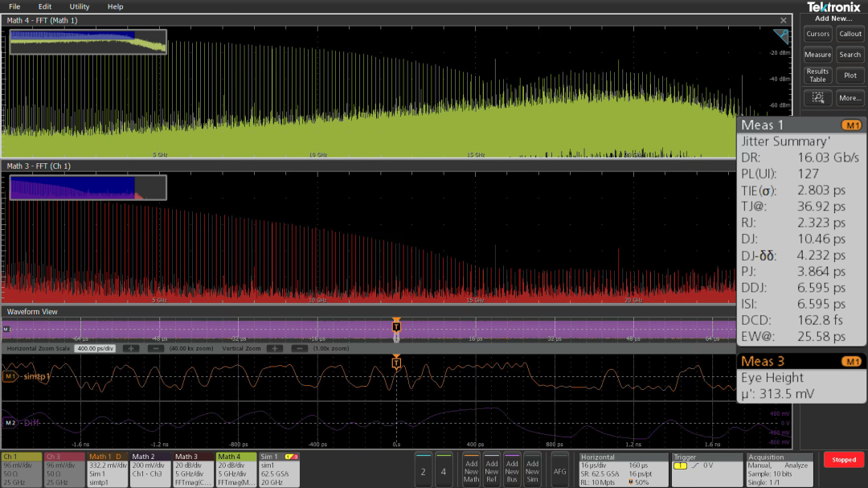868x488 pixels.
Task: Click the Cursors button
Action: pos(817,34)
